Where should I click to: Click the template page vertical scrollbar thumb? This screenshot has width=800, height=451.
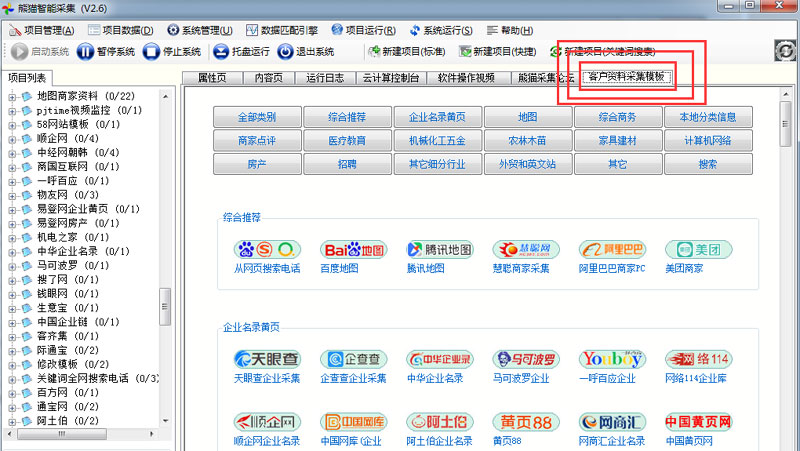(786, 124)
